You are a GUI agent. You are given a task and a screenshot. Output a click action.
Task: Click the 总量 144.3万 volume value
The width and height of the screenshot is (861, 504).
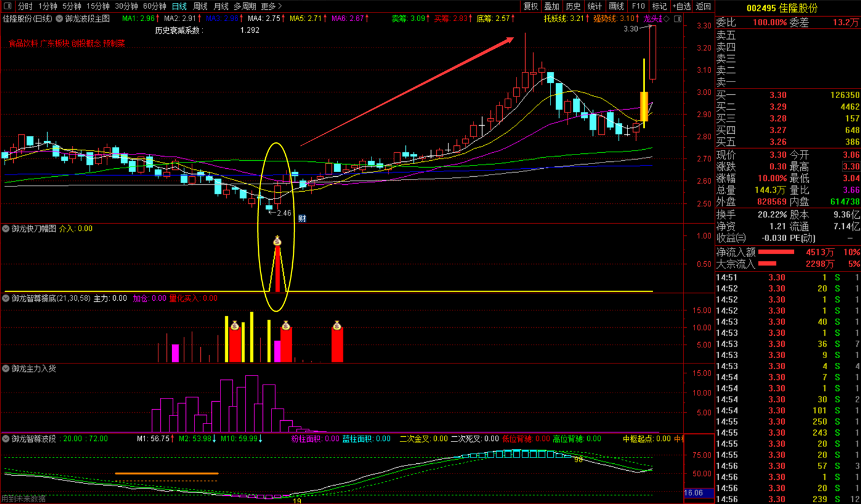click(x=770, y=190)
